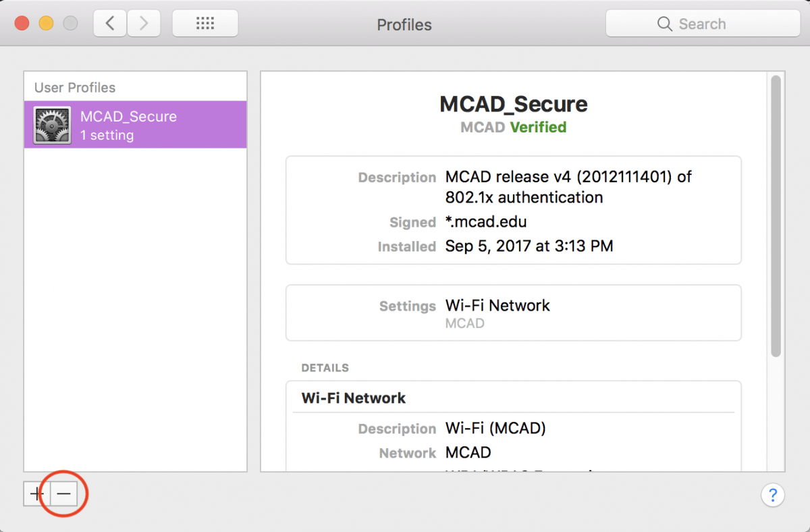The image size is (810, 532).
Task: Click the Installed date value
Action: click(528, 246)
